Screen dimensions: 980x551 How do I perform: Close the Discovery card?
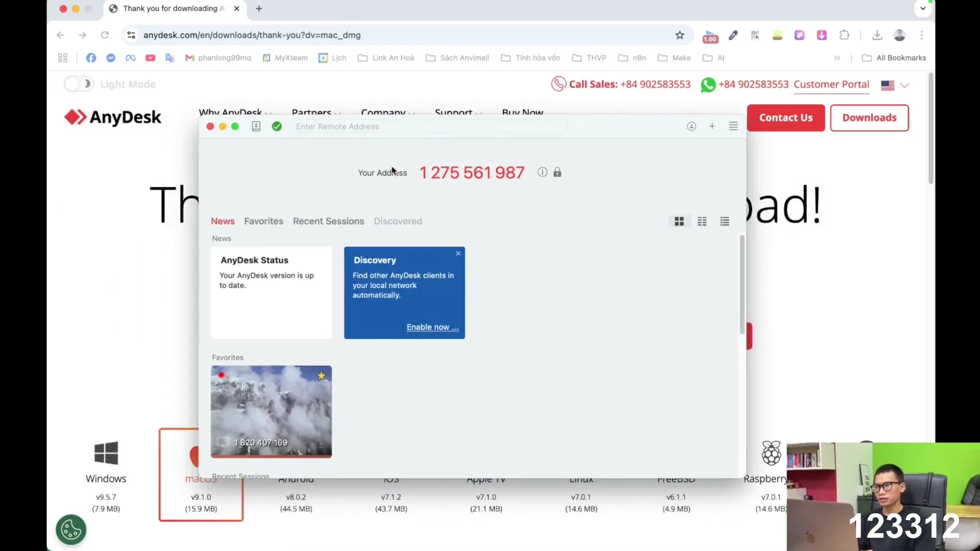pos(458,254)
